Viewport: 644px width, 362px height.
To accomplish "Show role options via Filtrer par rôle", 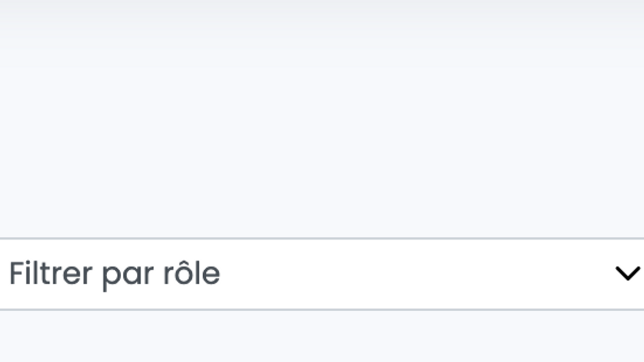I will click(x=322, y=274).
